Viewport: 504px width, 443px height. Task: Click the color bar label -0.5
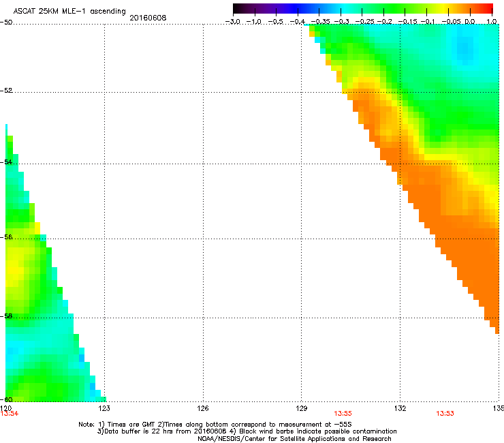(x=275, y=22)
